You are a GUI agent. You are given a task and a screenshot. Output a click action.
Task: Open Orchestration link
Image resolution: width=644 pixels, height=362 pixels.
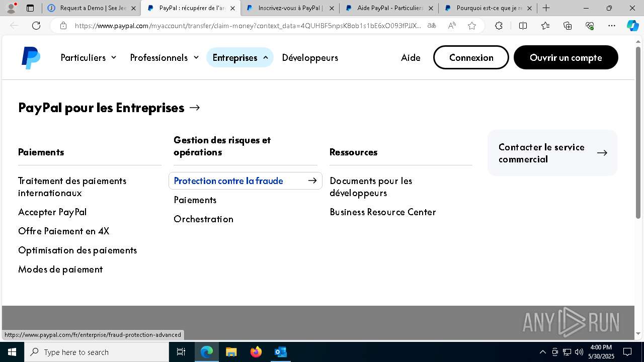click(x=204, y=219)
